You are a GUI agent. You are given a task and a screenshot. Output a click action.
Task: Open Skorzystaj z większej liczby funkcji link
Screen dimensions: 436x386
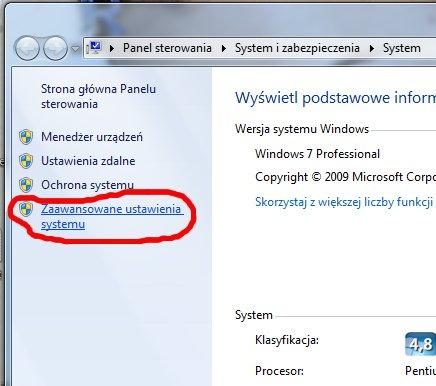pos(344,202)
